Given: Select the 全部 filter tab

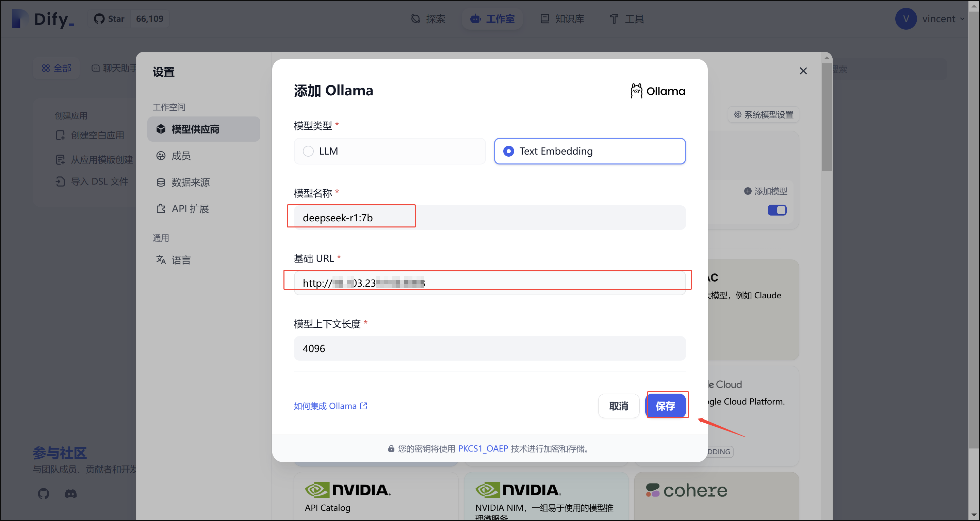Looking at the screenshot, I should pos(56,68).
